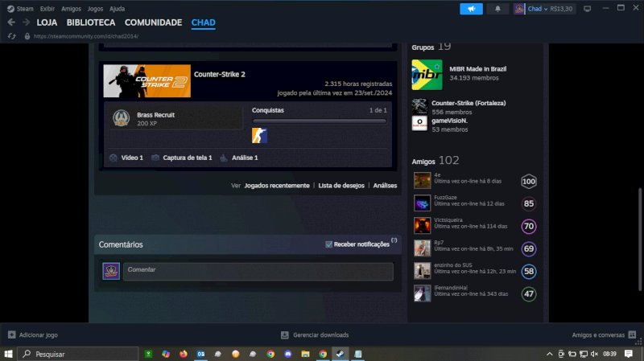Open the gameVisioN. group
Image resolution: width=644 pixels, height=361 pixels.
[x=449, y=121]
